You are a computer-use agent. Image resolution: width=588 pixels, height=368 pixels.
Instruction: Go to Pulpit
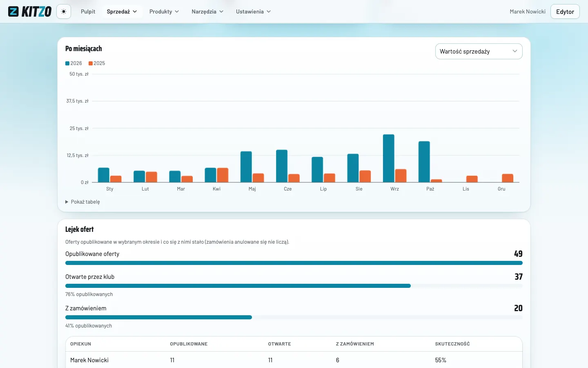point(88,11)
